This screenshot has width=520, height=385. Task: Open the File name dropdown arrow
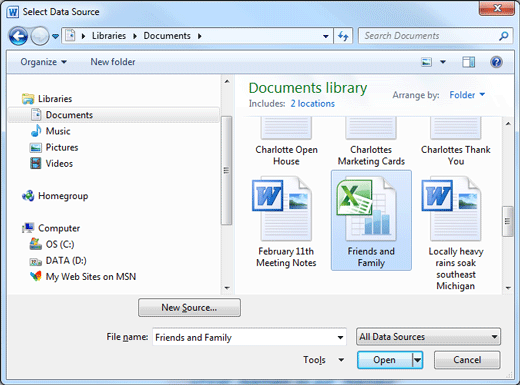click(340, 337)
